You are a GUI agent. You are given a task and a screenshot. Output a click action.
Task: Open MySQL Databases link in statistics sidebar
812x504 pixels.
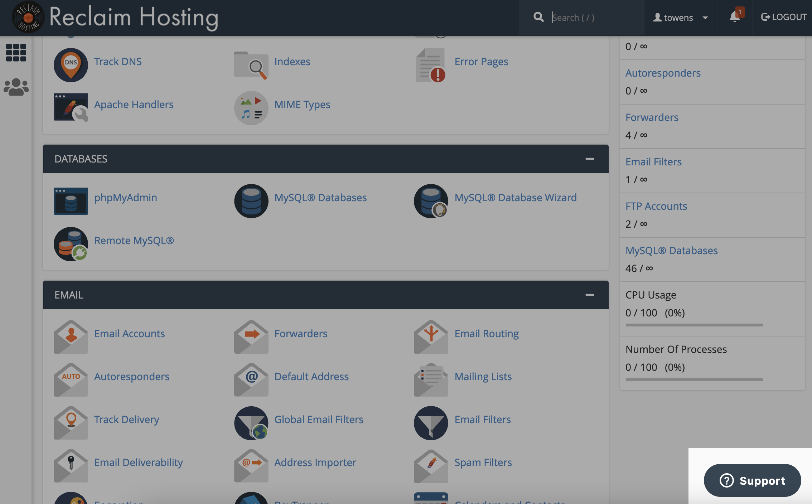tap(671, 251)
